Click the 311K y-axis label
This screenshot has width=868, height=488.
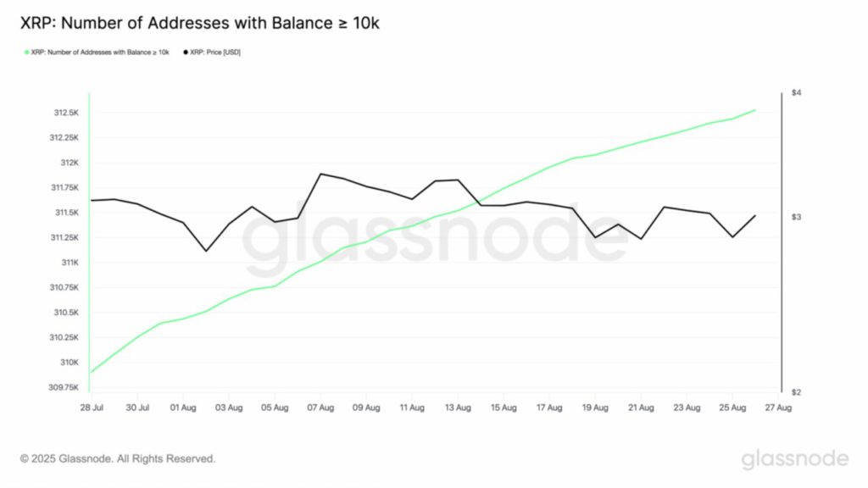coord(69,263)
